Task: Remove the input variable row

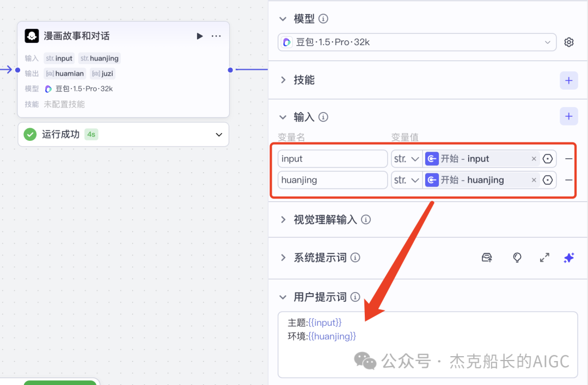Action: point(568,159)
